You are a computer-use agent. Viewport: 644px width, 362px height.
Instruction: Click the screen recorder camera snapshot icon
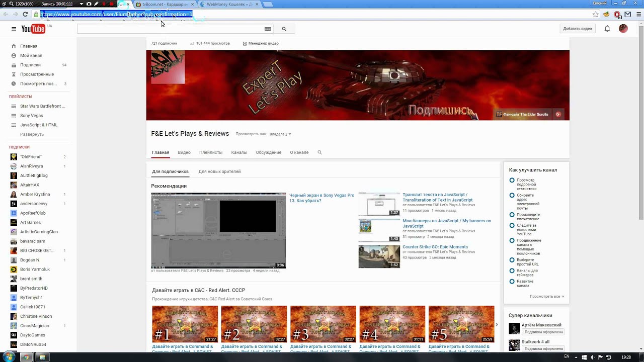[x=89, y=4]
